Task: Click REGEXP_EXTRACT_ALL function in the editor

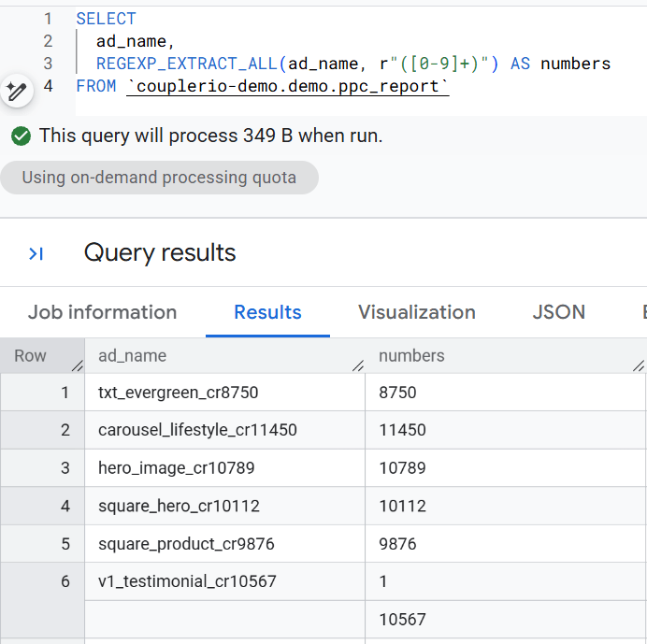Action: click(187, 64)
